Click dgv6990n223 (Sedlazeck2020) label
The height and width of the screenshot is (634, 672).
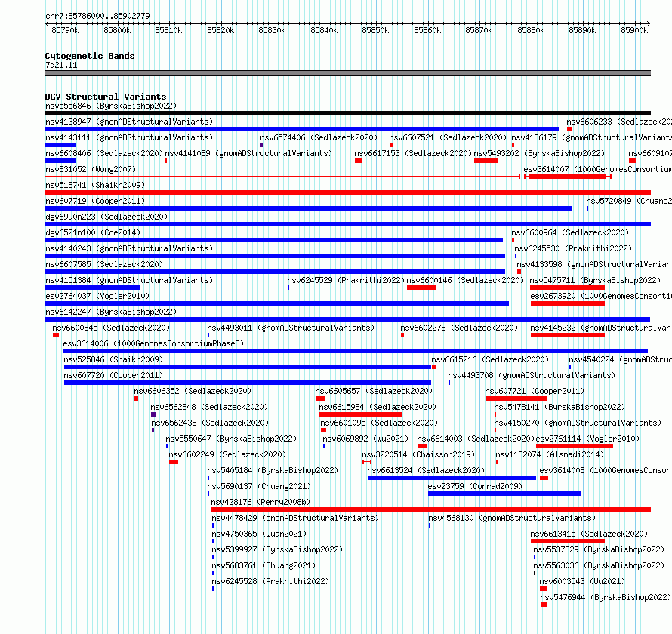(106, 217)
